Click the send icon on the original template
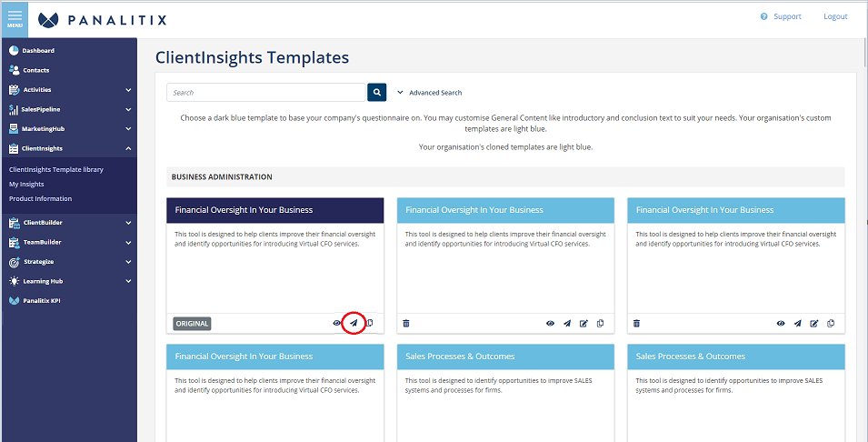Image resolution: width=868 pixels, height=442 pixels. click(354, 323)
